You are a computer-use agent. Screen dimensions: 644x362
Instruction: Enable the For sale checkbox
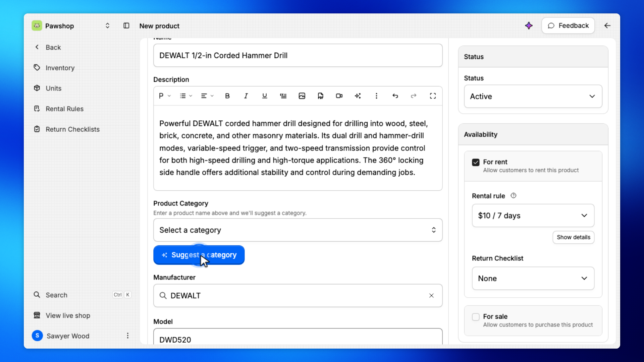tap(476, 317)
